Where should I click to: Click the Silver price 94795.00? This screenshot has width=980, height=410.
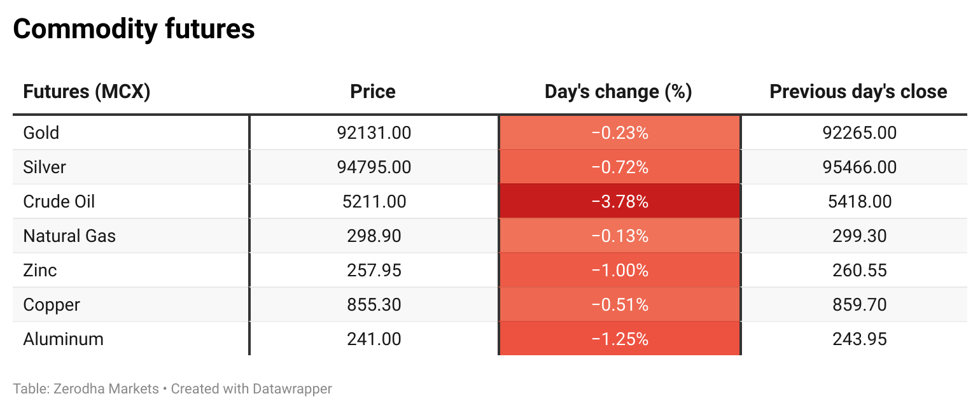pyautogui.click(x=374, y=167)
